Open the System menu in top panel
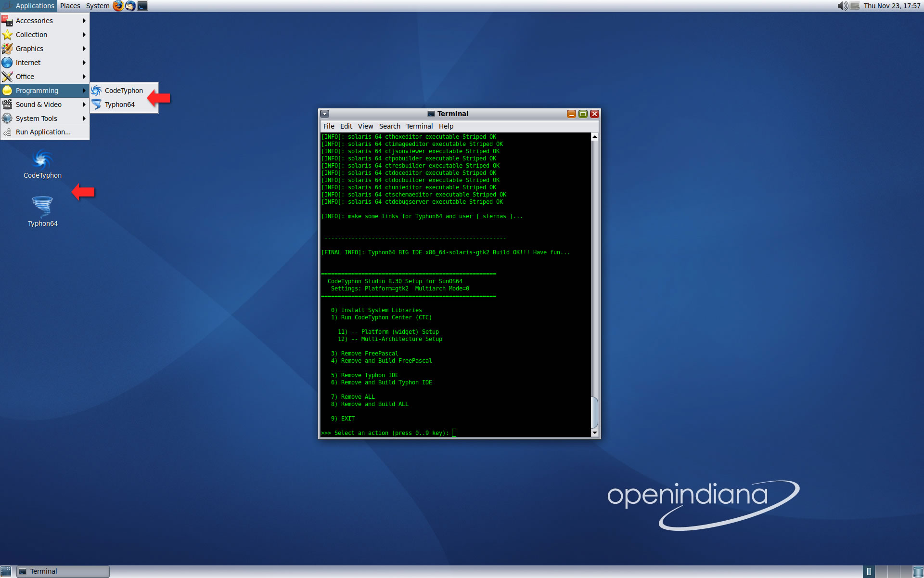The image size is (924, 578). [x=98, y=6]
